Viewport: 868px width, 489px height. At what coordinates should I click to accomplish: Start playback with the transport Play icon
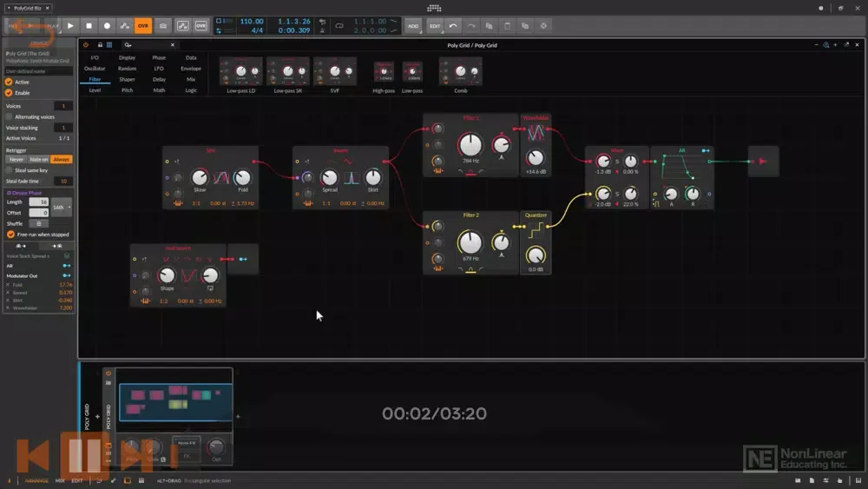(x=70, y=25)
